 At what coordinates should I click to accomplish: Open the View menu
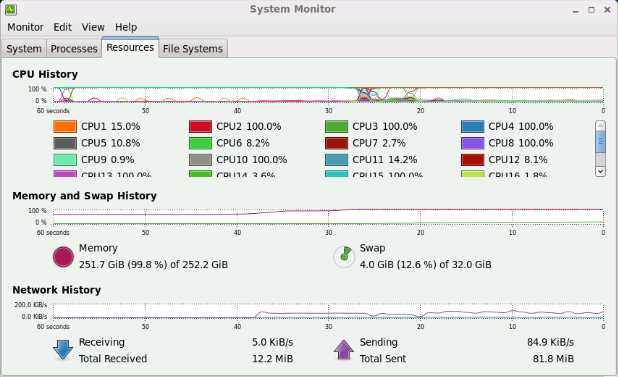(93, 27)
